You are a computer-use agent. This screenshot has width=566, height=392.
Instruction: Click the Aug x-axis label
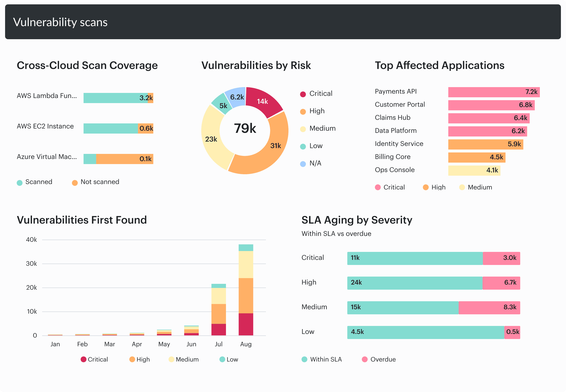point(246,344)
